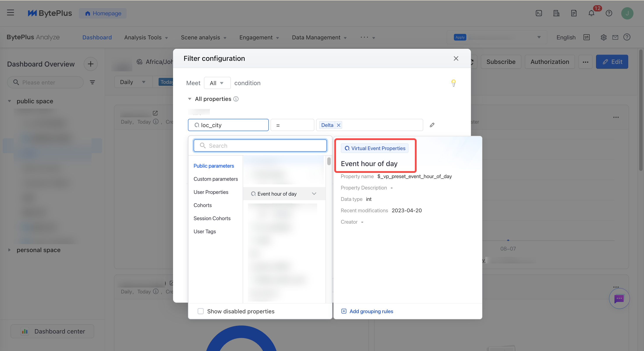Close the Filter configuration dialog

[456, 58]
